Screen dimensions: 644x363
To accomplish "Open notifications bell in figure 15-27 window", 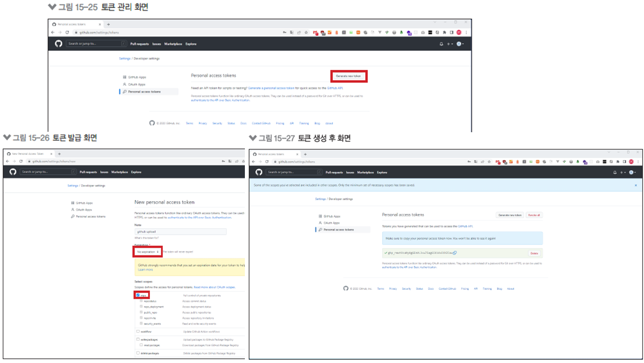I will tap(615, 172).
